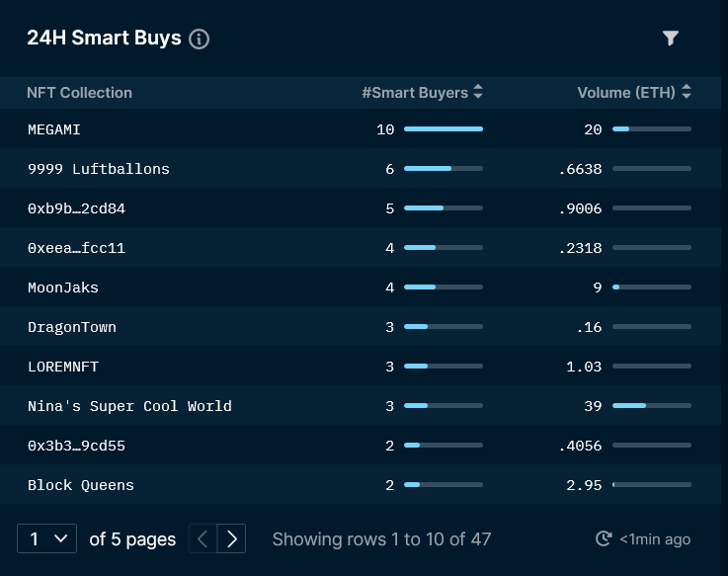Image resolution: width=728 pixels, height=576 pixels.
Task: Click the #Smart Buyers column header text
Action: [415, 93]
